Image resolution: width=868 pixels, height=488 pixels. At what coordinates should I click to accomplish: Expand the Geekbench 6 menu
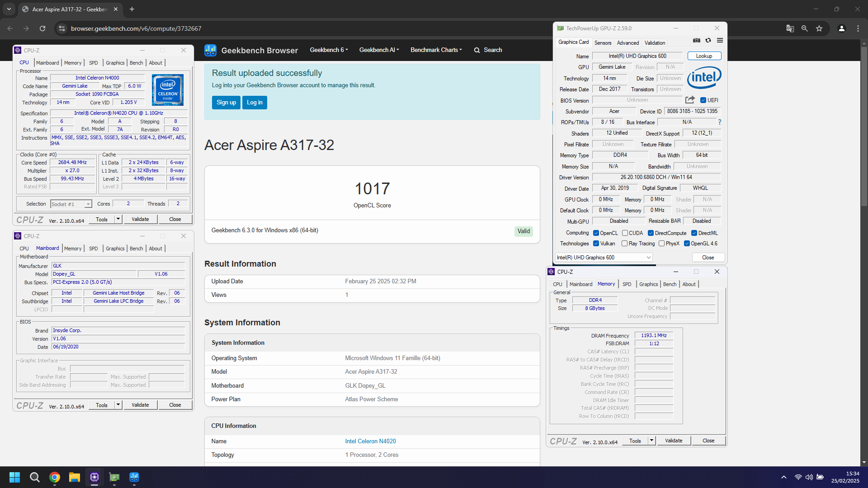[329, 50]
